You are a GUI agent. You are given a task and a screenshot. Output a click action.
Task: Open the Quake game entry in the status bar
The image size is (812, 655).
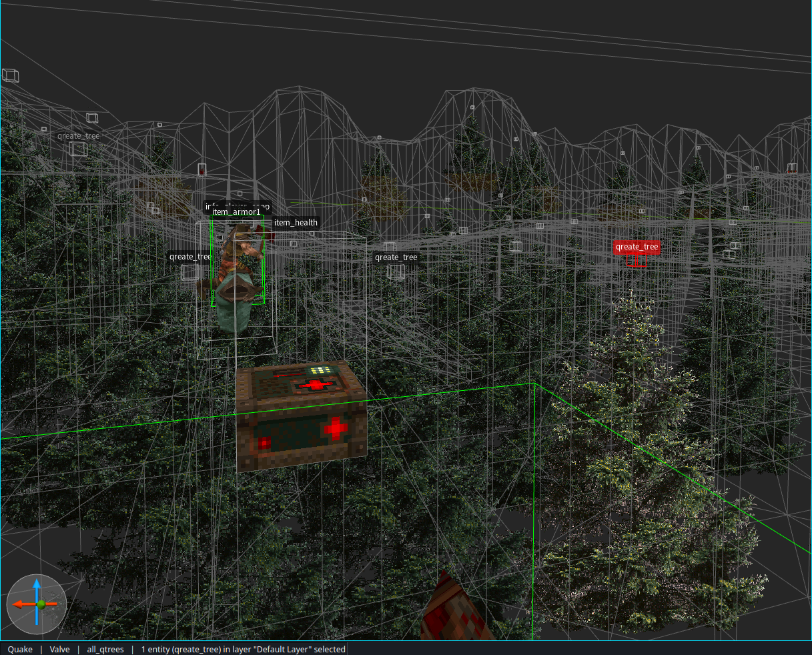coord(19,649)
